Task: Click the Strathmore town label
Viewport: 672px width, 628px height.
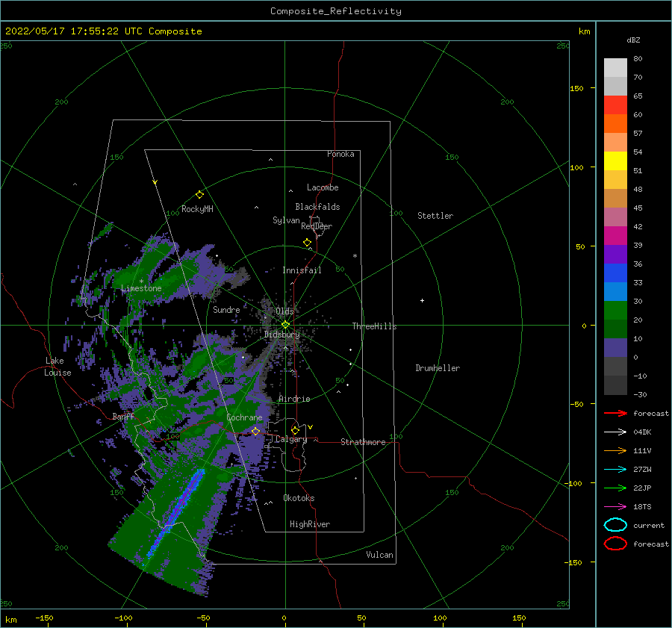Action: [363, 442]
